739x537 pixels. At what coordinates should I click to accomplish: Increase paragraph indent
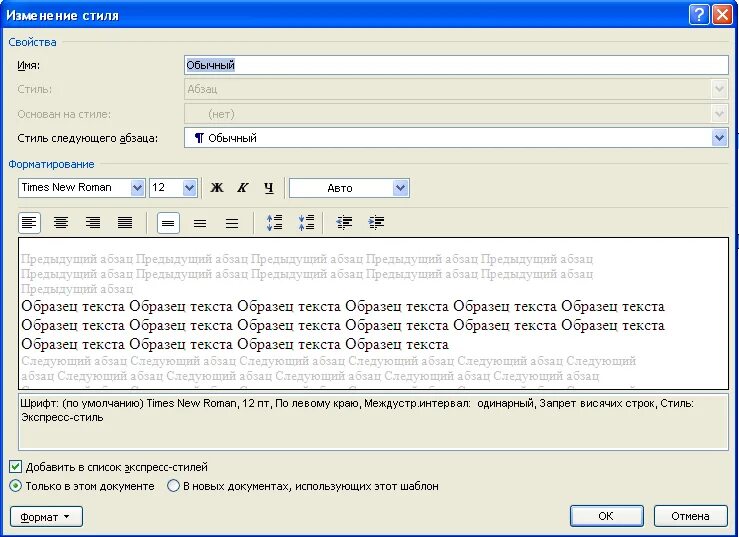(x=376, y=223)
